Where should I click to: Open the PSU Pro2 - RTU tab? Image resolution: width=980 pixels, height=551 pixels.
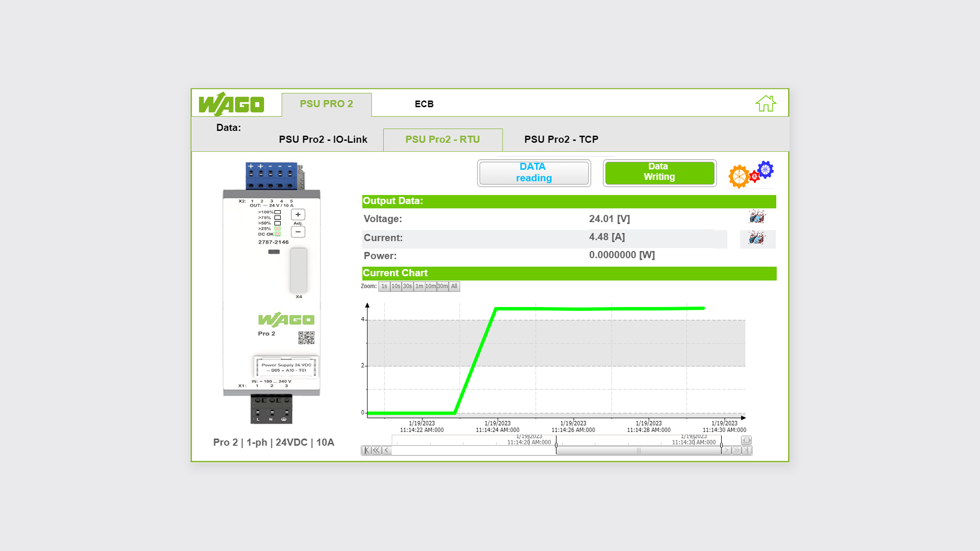pyautogui.click(x=442, y=140)
